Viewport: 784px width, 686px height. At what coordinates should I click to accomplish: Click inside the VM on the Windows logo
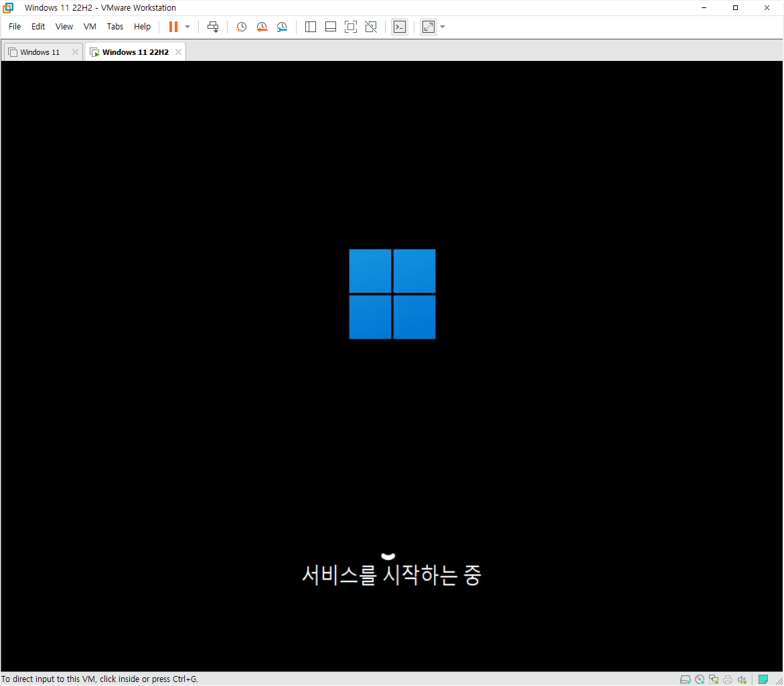[392, 294]
